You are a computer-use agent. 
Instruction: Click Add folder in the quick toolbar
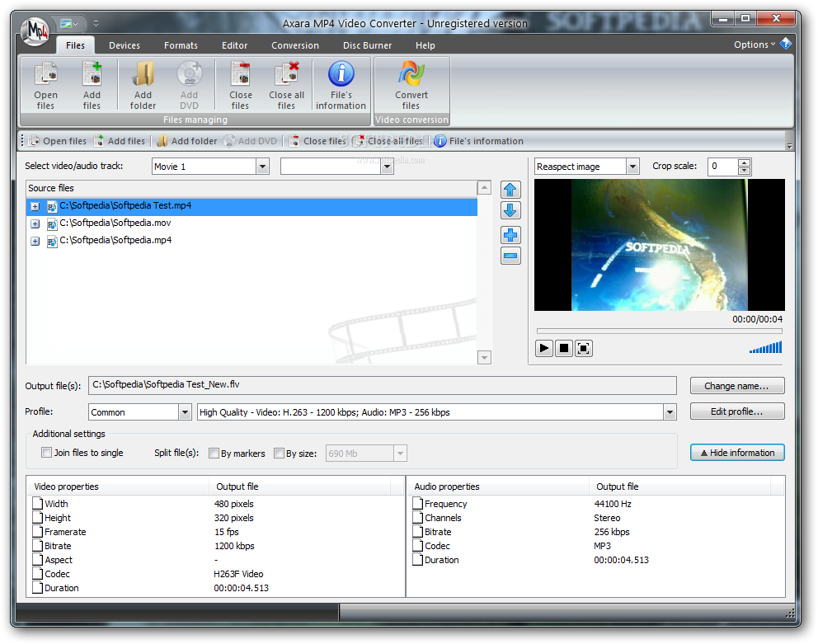pos(186,141)
